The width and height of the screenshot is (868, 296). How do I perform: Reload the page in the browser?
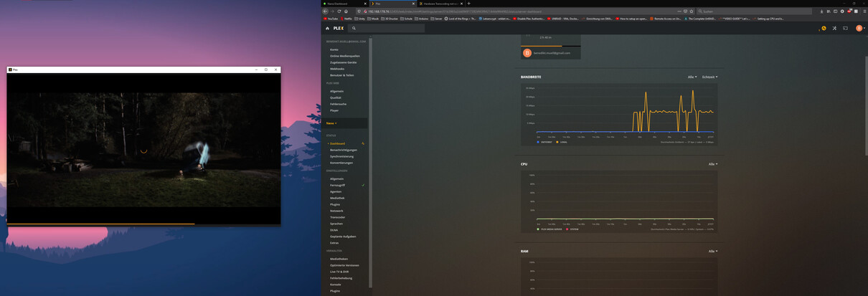point(339,11)
